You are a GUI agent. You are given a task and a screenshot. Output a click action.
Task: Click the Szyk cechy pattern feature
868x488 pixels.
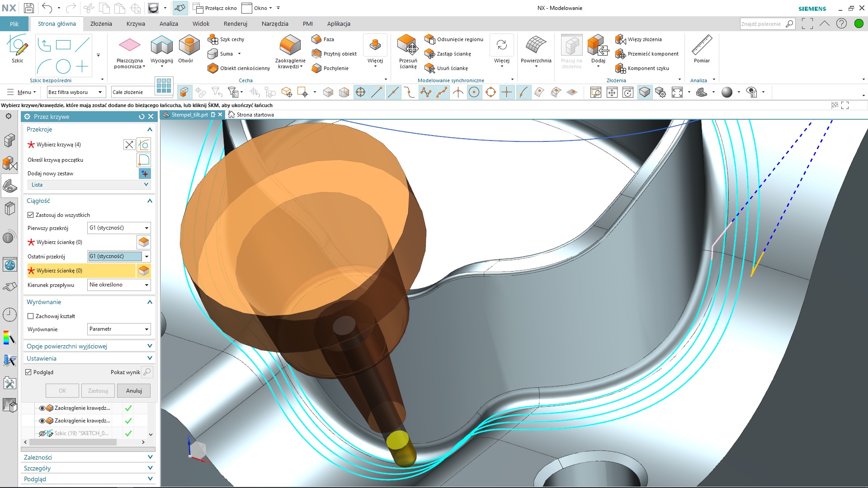click(x=226, y=39)
